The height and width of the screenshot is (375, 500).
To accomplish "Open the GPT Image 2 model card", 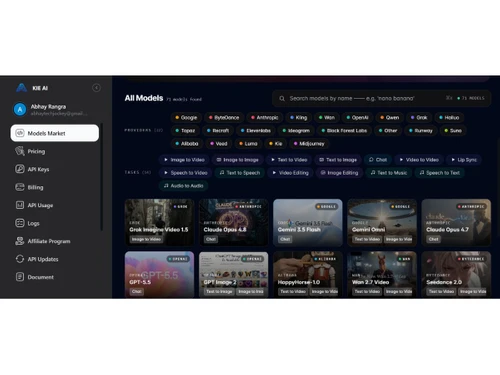I will point(234,274).
